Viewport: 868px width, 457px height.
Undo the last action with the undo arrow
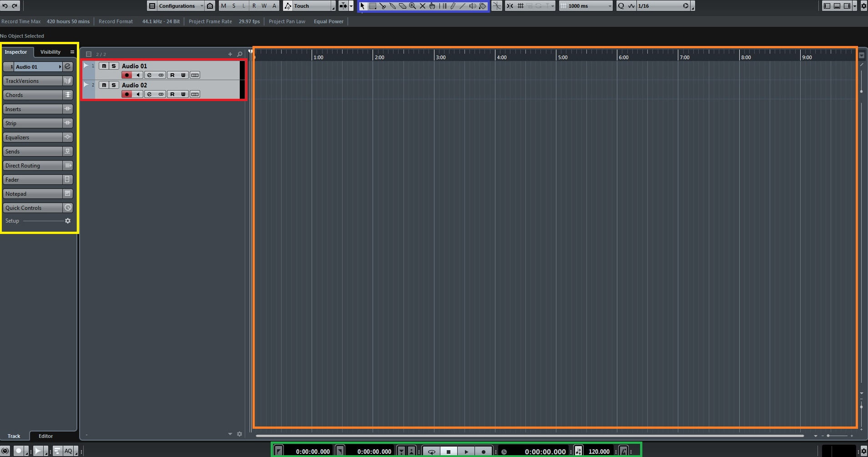(5, 6)
